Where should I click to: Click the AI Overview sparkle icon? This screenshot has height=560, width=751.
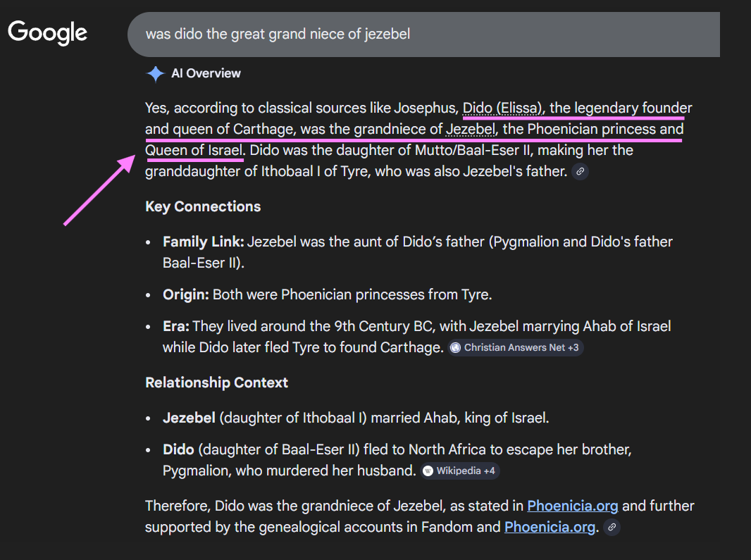coord(155,74)
